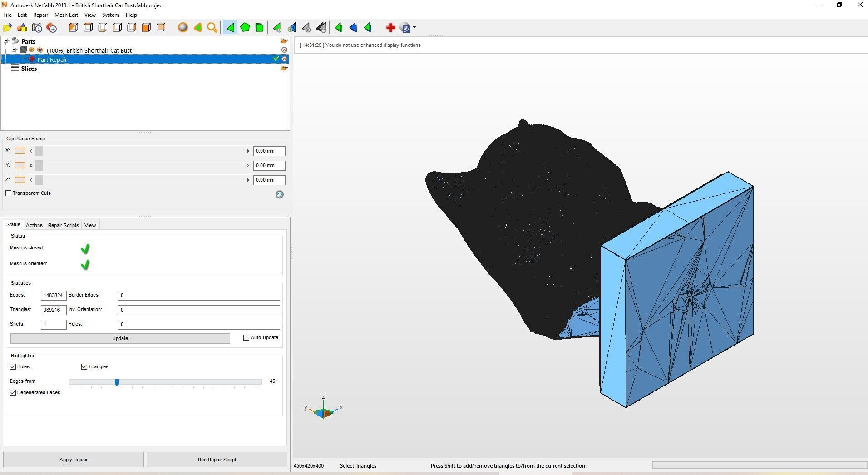868x475 pixels.
Task: Click the Y clip plane left arrow
Action: pyautogui.click(x=31, y=165)
